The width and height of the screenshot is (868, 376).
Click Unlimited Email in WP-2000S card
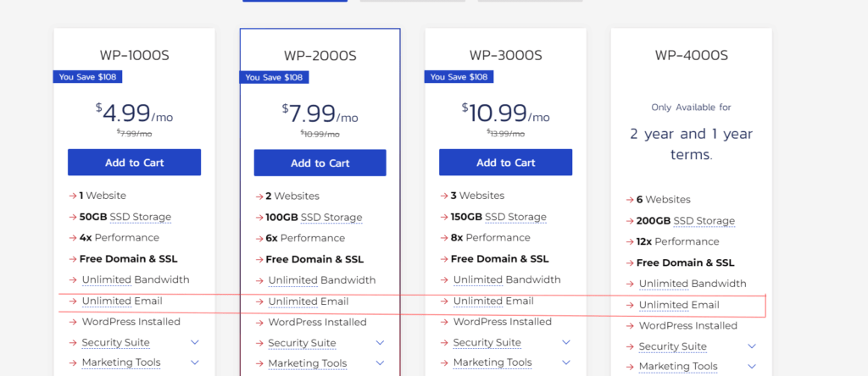(x=309, y=301)
